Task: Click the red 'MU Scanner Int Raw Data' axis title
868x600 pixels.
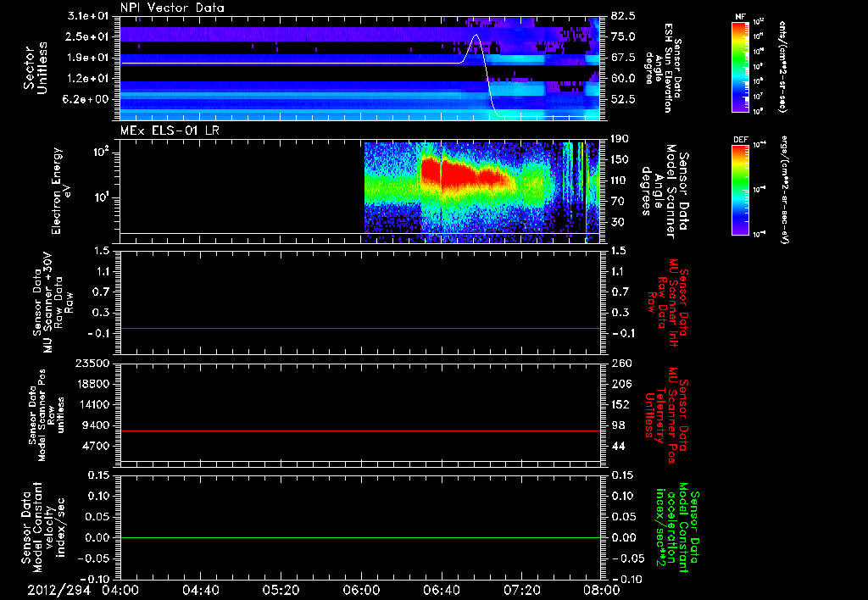Action: click(x=669, y=303)
